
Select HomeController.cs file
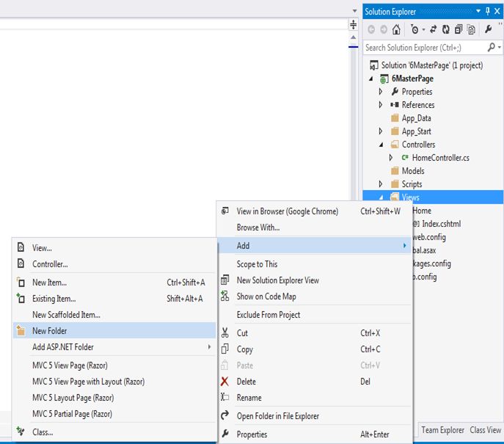[440, 158]
